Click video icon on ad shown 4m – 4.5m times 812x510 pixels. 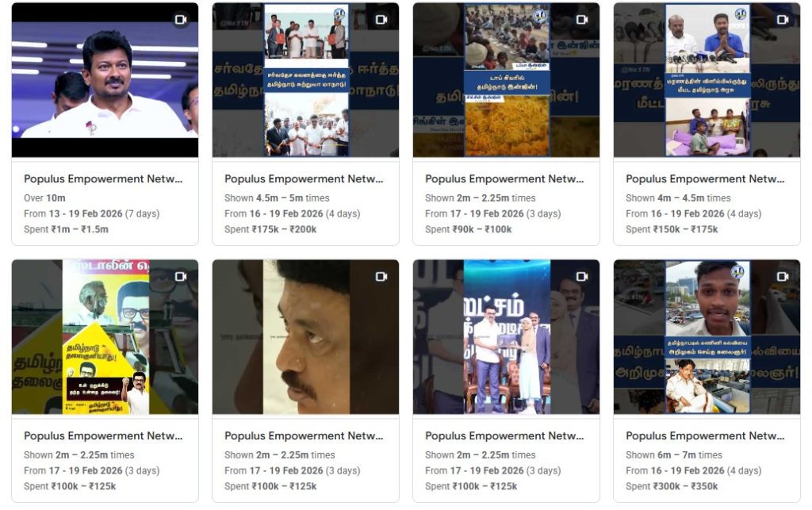pos(783,20)
